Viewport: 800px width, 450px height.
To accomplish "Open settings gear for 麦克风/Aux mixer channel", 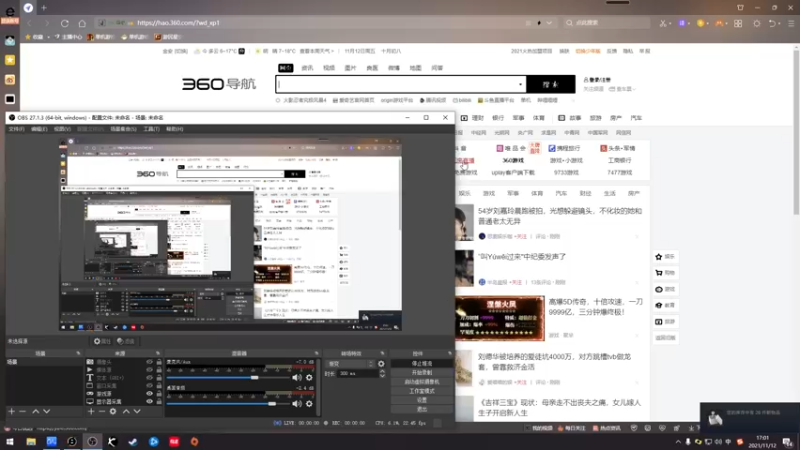I will 309,378.
